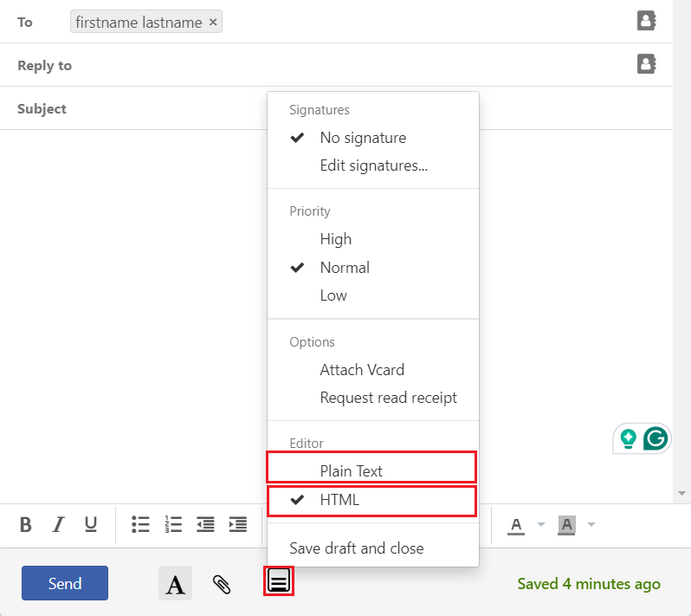Screen dimensions: 691x616
Task: Apply Underline formatting
Action: coord(90,524)
